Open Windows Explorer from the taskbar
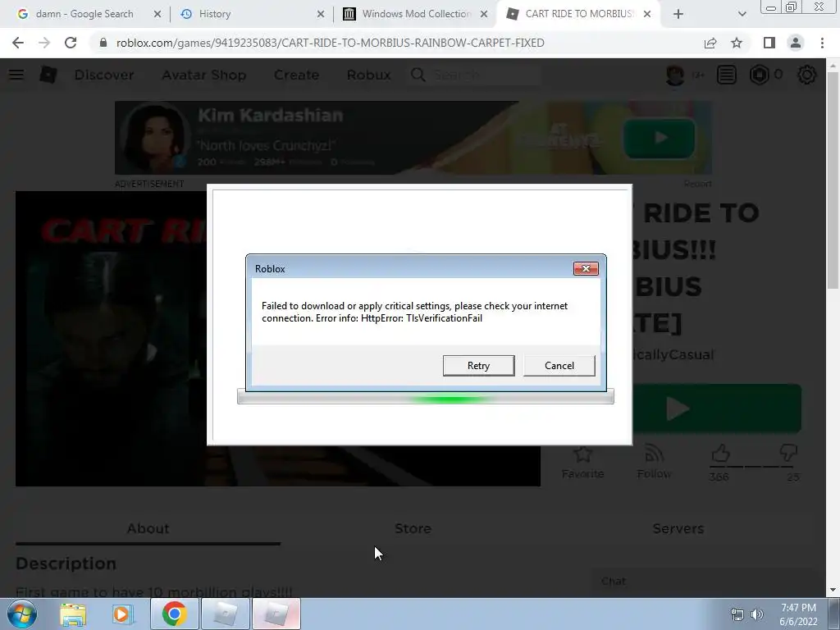Viewport: 840px width, 630px height. [73, 614]
